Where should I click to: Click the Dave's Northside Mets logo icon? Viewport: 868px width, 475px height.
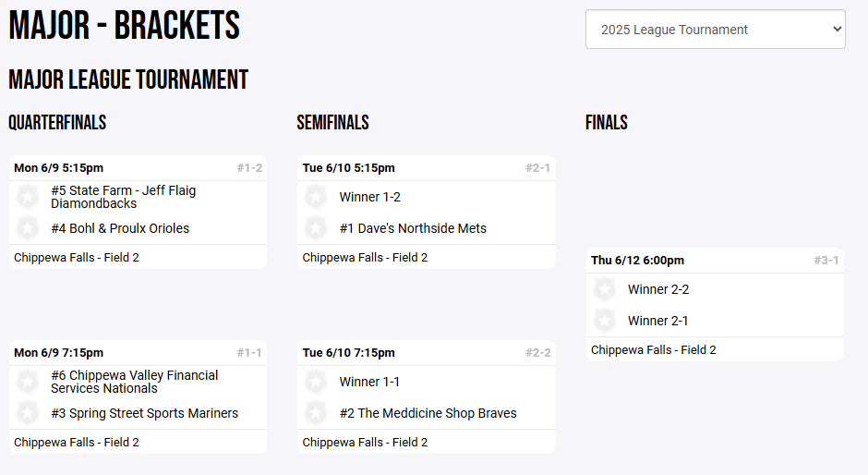(316, 228)
